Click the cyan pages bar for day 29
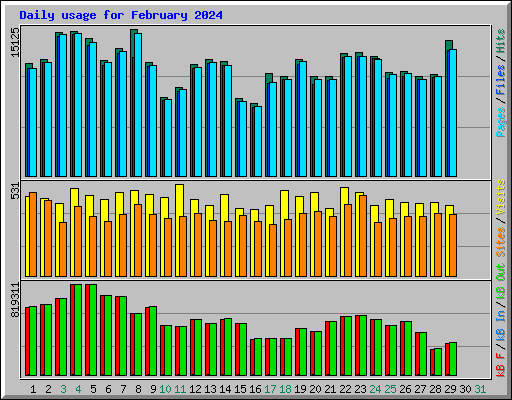Screen dimensions: 512x400 click(453, 113)
